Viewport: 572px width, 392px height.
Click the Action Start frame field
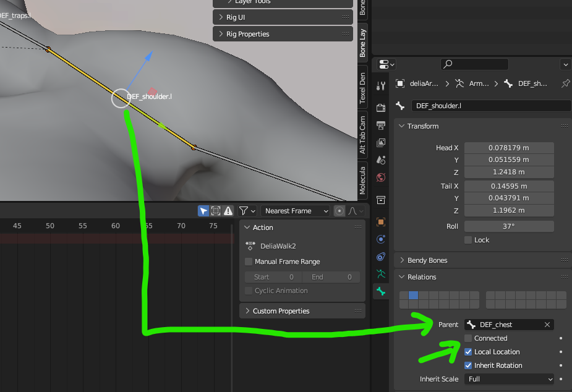point(273,277)
